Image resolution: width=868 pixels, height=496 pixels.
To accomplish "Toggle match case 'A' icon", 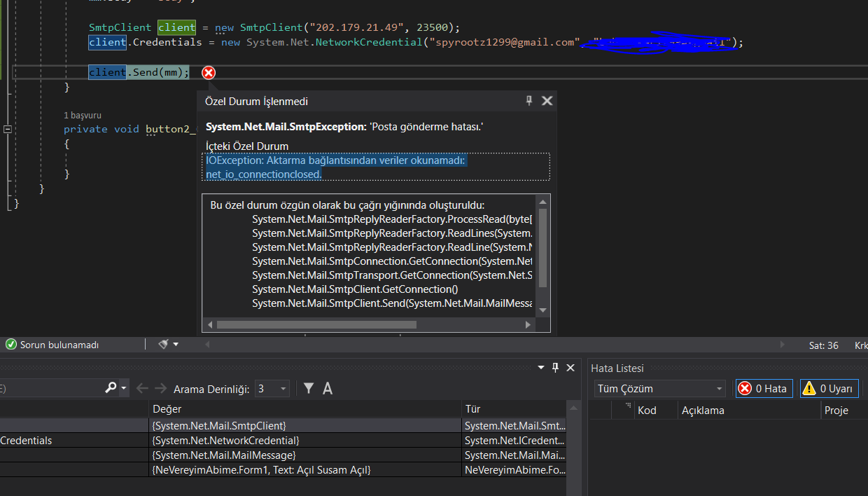I will 327,388.
